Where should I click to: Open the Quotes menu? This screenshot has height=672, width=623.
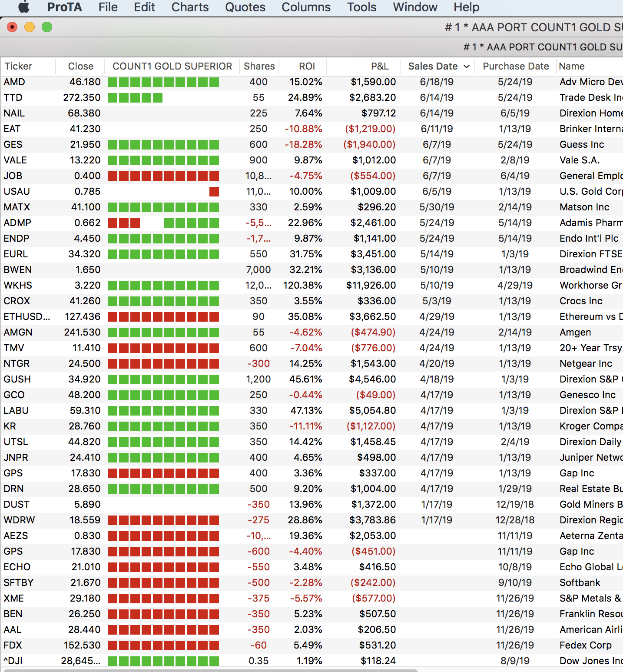tap(245, 7)
